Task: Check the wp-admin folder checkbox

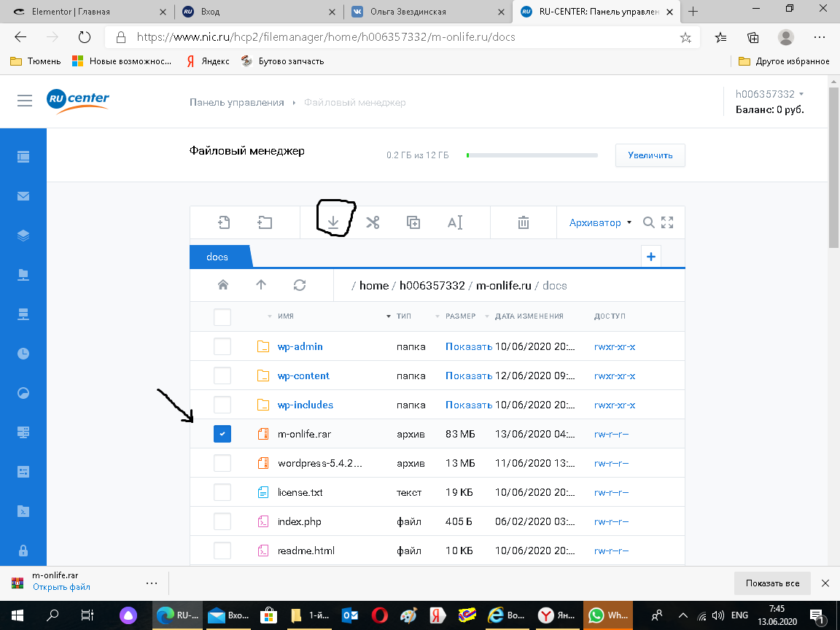Action: 222,346
